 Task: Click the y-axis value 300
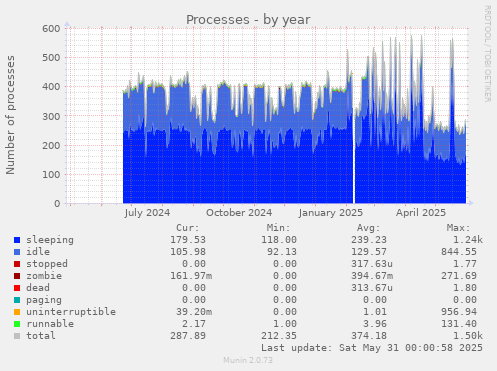point(51,116)
